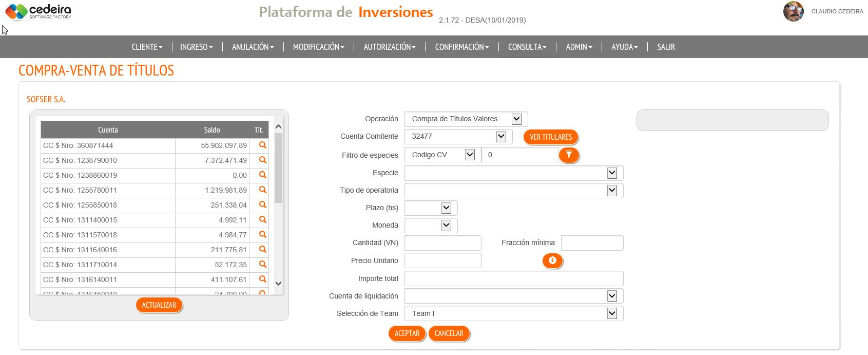Viewport: 868px width, 355px height.
Task: Open the ANULACIÓN menu
Action: (253, 47)
